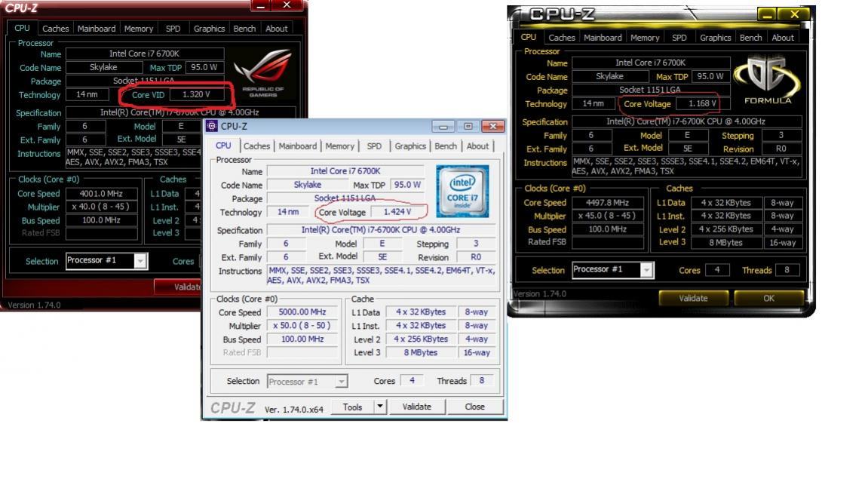Click Tools button in middle window

tap(353, 407)
